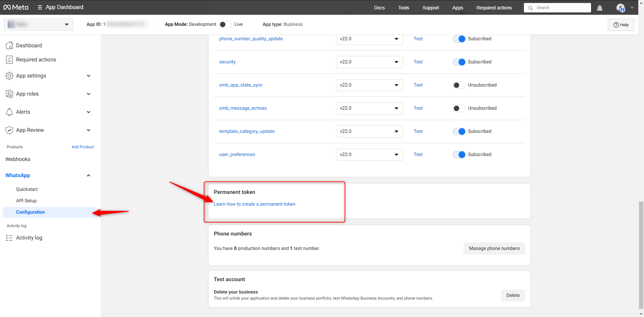Click the Activity log list icon

(x=9, y=238)
